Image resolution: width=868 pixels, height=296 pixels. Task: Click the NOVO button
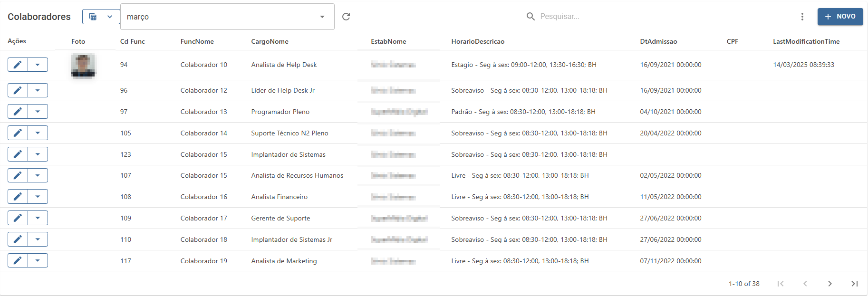pyautogui.click(x=840, y=17)
